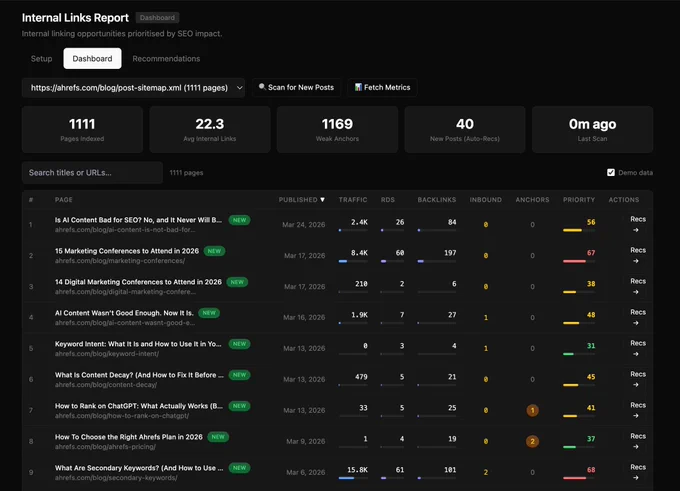Click NEW badge on Ahrefs Plan row
Screen dimensions: 680x491
218,437
